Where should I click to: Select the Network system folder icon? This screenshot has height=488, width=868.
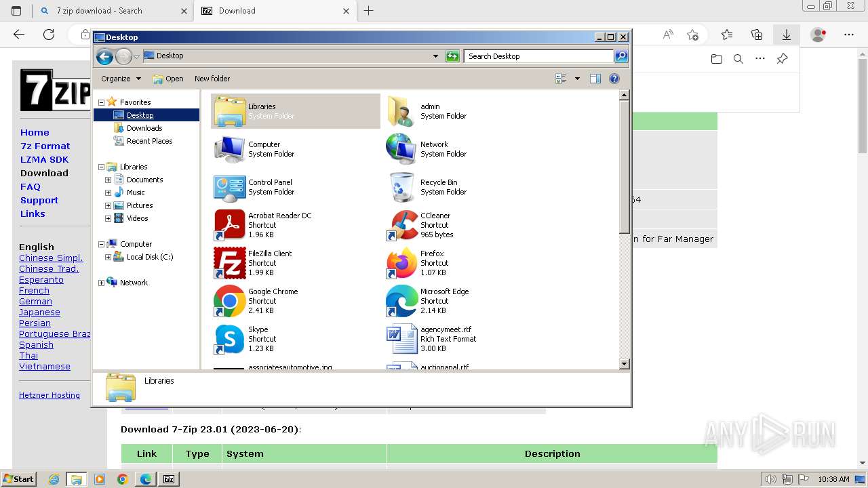click(x=401, y=149)
